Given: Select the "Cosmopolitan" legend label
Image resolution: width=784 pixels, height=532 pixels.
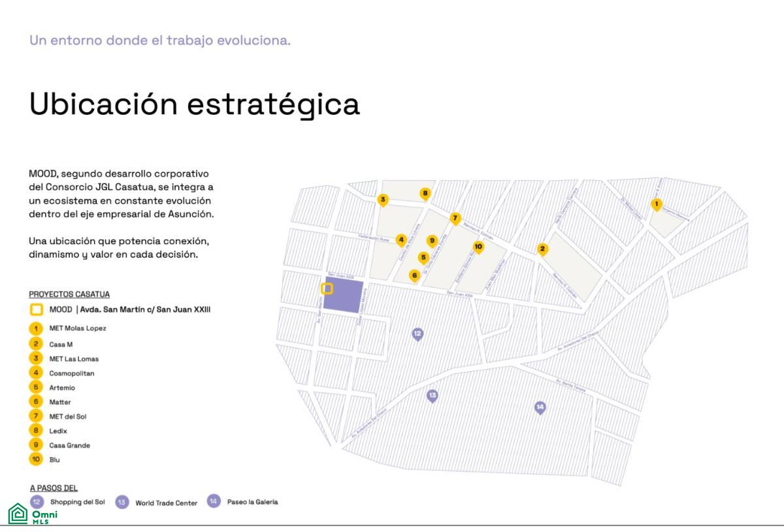Looking at the screenshot, I should tap(72, 373).
